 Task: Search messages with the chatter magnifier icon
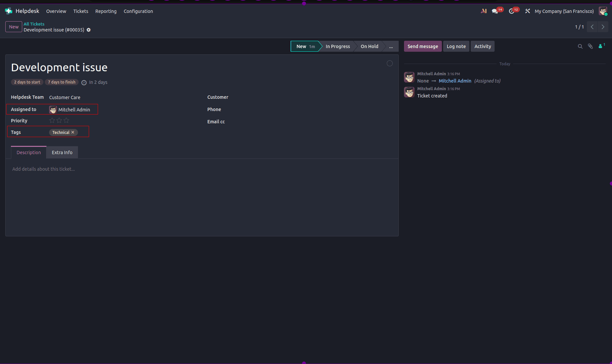click(x=580, y=46)
